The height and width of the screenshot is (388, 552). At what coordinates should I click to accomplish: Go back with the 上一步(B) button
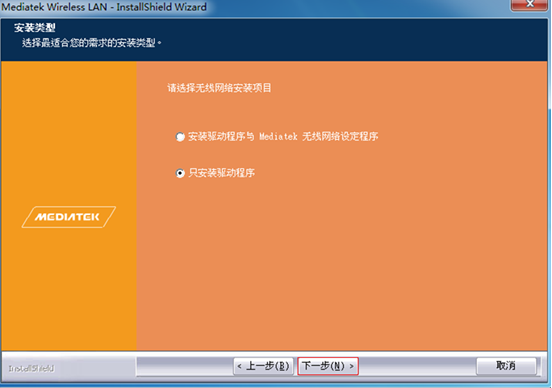263,366
